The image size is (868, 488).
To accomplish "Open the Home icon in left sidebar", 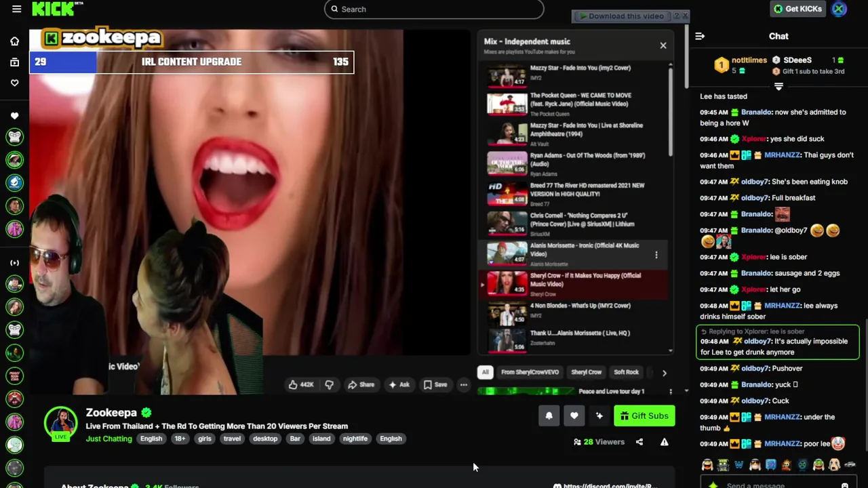I will coord(14,41).
